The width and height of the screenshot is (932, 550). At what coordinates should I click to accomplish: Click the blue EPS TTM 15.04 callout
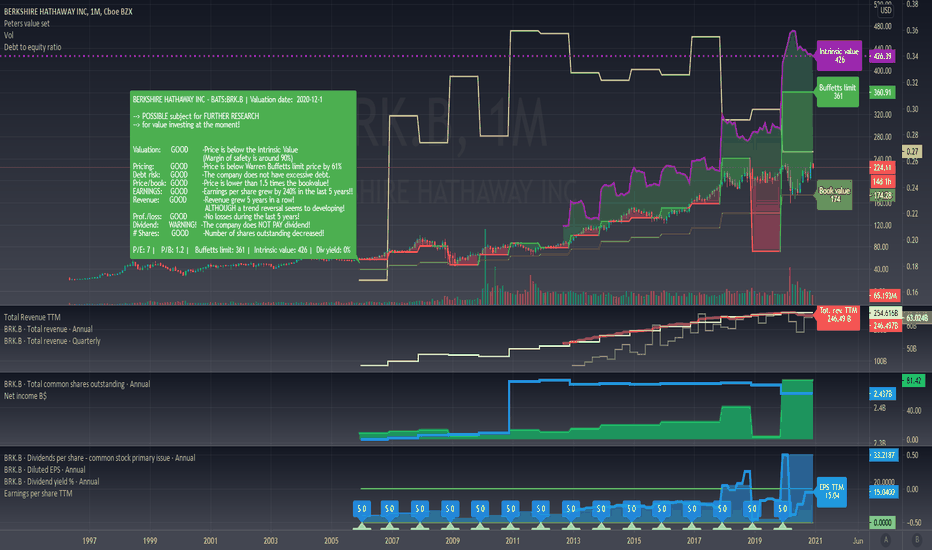point(832,491)
